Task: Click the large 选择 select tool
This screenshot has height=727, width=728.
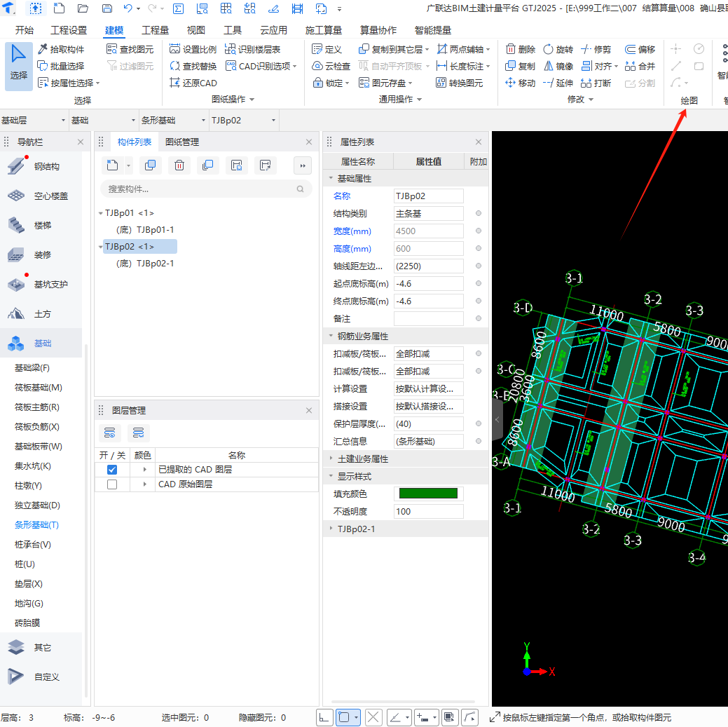Action: coord(19,65)
